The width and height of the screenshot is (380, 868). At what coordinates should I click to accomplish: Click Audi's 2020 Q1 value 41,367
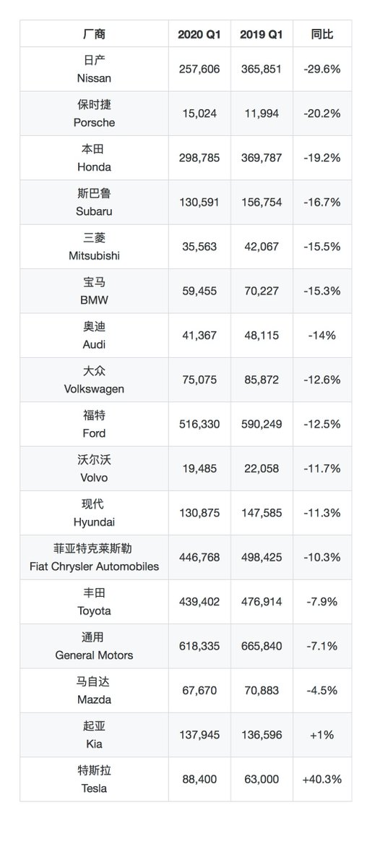199,335
